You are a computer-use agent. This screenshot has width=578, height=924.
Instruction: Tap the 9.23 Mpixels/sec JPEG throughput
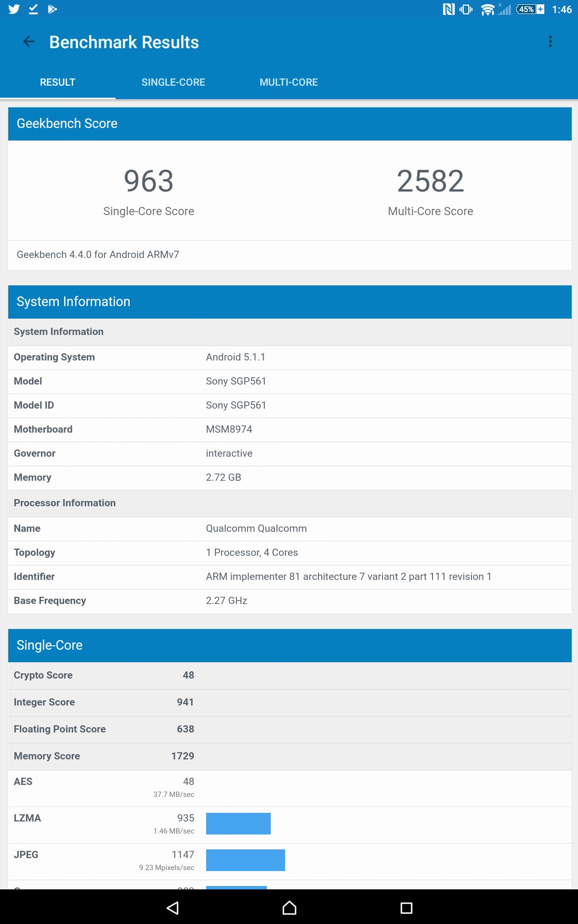pyautogui.click(x=167, y=868)
